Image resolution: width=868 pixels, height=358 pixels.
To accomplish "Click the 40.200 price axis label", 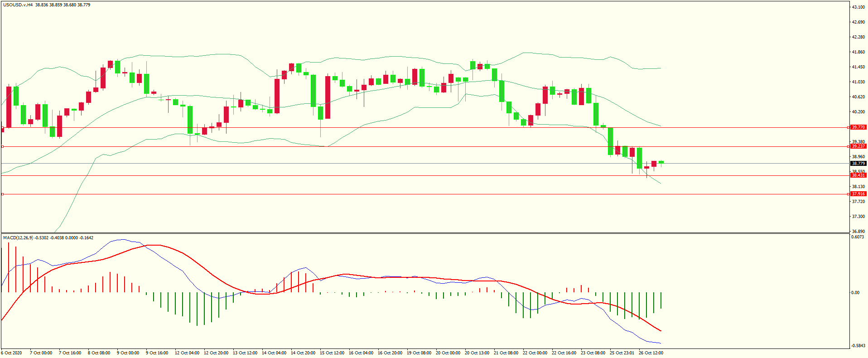I will (858, 112).
